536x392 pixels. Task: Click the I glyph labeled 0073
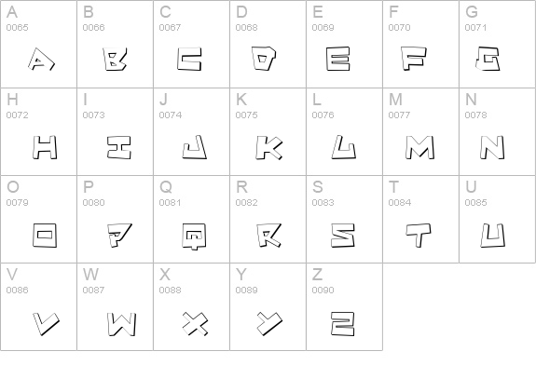point(119,147)
